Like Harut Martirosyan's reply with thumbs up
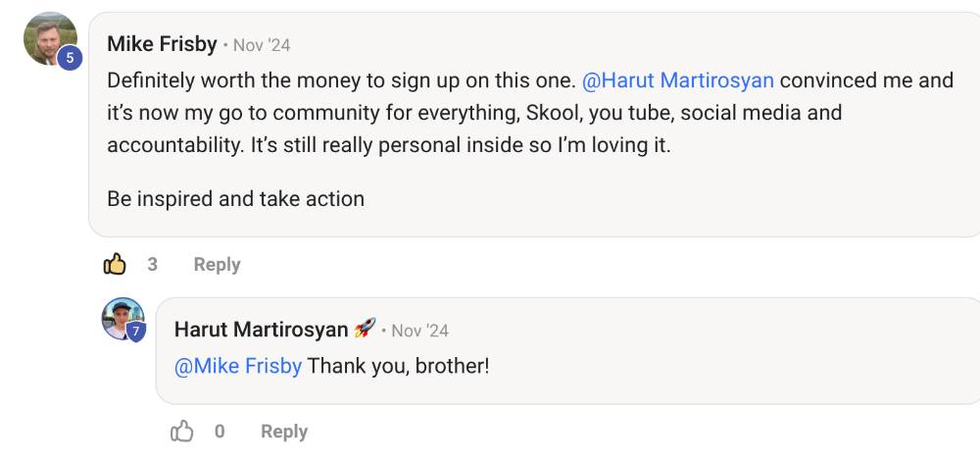This screenshot has width=980, height=462. point(182,432)
